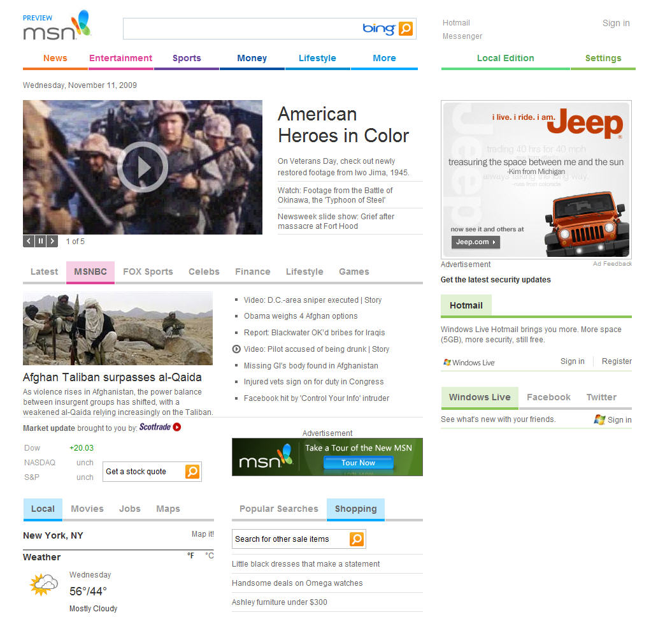Pause the slideshow

tap(40, 242)
